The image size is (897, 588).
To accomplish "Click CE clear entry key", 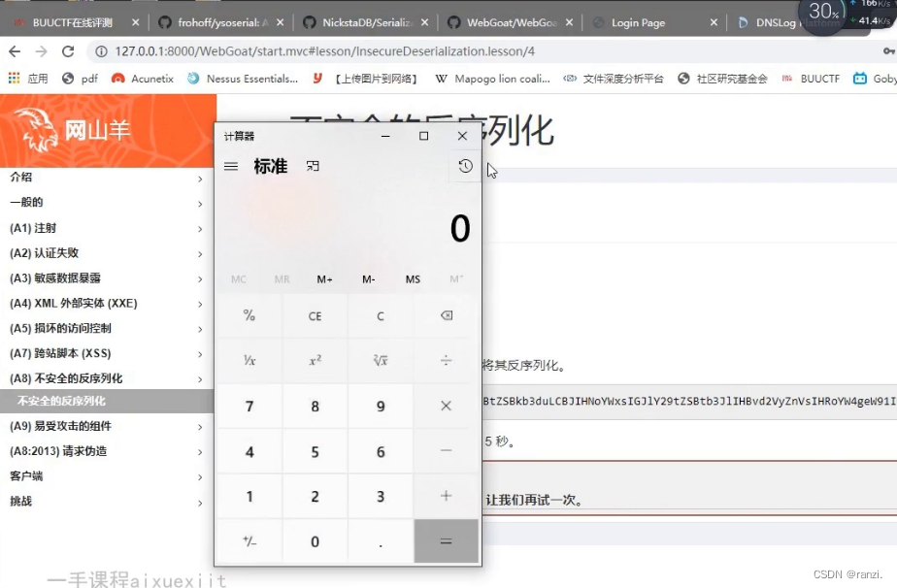I will point(315,315).
